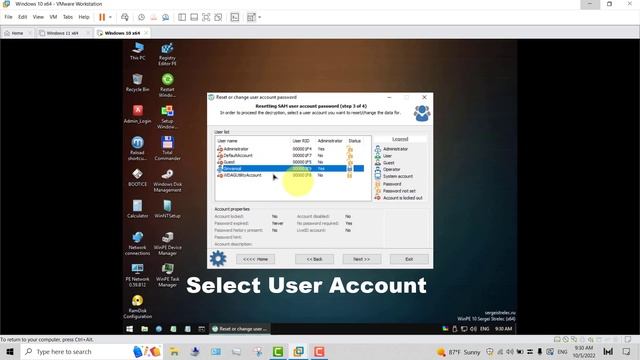This screenshot has width=640, height=360.
Task: Open the Edit menu in VMware
Action: [x=22, y=17]
